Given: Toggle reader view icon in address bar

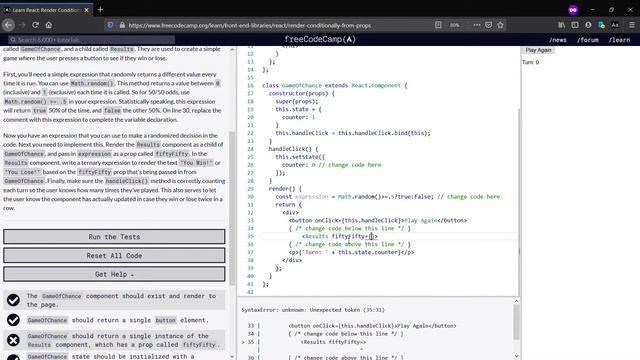Looking at the screenshot, I should tap(438, 25).
